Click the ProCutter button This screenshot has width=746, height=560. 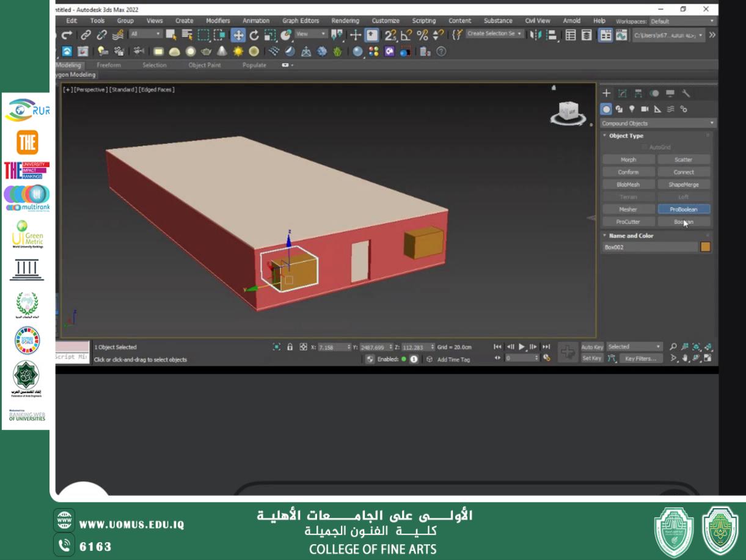pyautogui.click(x=628, y=222)
